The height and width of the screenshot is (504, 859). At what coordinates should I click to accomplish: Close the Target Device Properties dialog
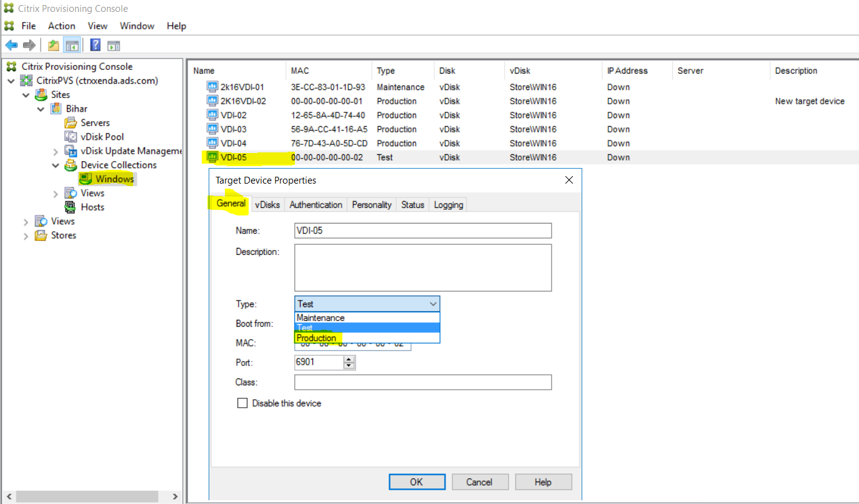tap(569, 180)
